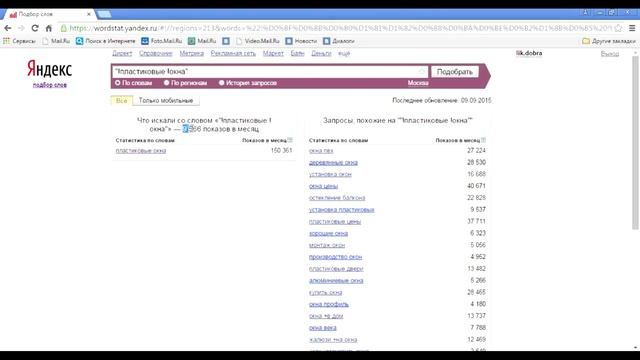This screenshot has height=360, width=640.
Task: Click the 150 361 impressions value
Action: (282, 151)
